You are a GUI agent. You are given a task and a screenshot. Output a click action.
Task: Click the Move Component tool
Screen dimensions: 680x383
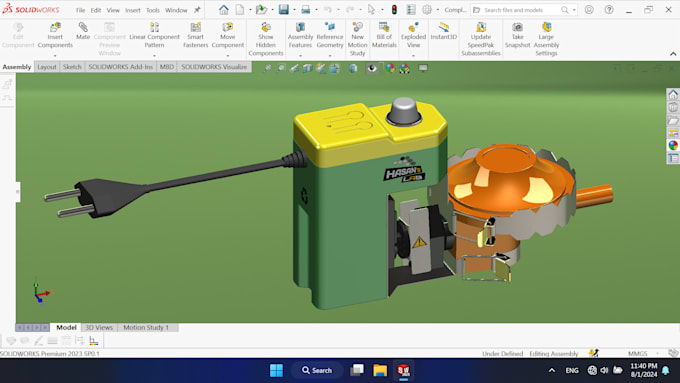click(228, 36)
